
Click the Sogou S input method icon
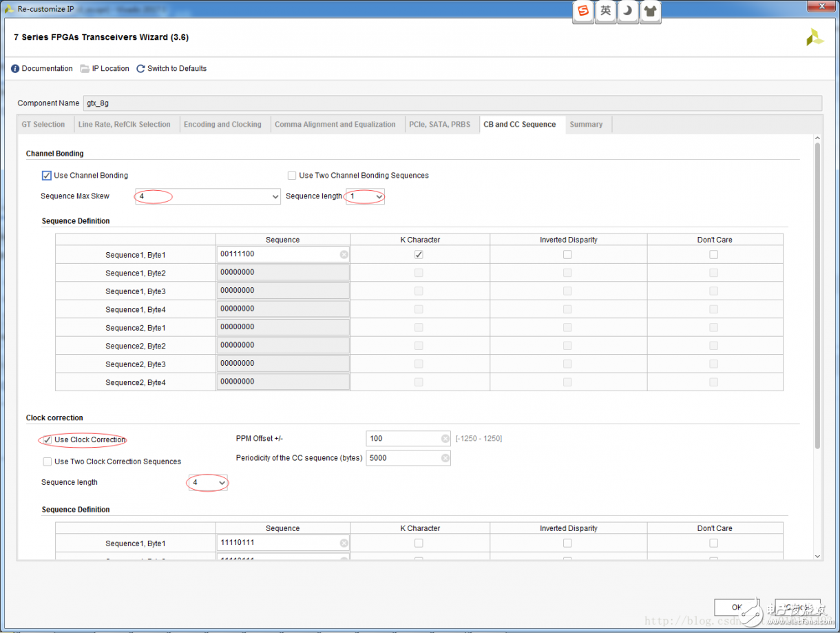click(x=582, y=11)
